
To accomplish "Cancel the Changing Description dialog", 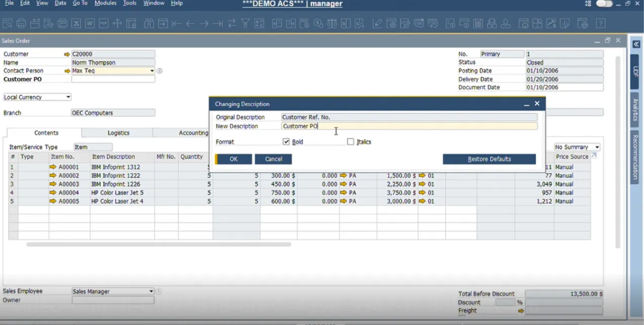I will [x=273, y=158].
